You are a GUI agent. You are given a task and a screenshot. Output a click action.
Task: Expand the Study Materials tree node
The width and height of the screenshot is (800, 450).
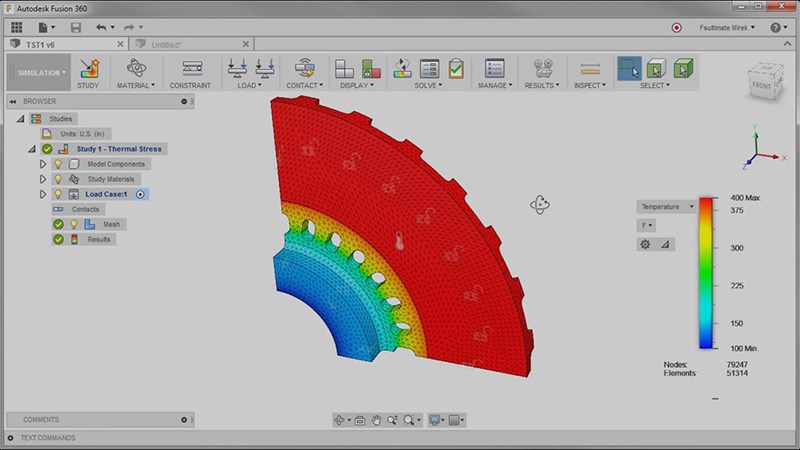point(43,179)
